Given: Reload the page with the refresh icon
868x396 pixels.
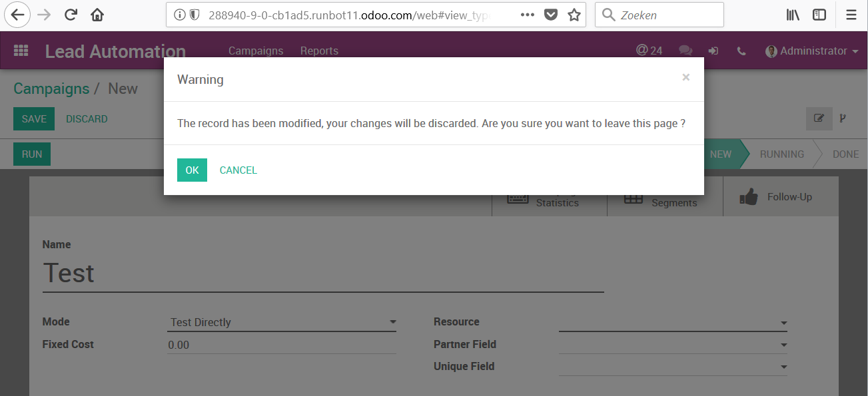Looking at the screenshot, I should point(71,15).
